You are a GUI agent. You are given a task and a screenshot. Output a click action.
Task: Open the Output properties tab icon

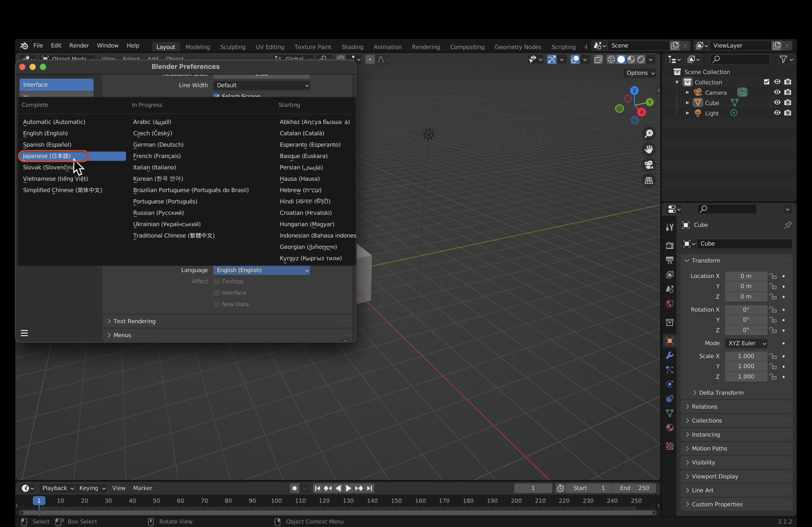point(669,260)
